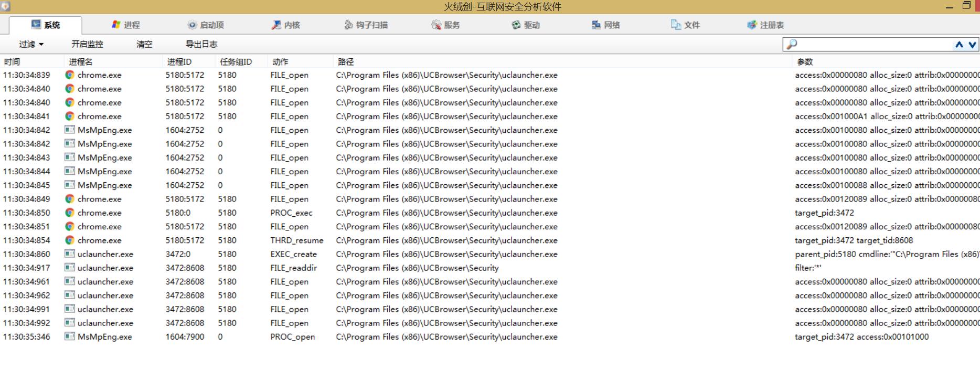Viewport: 980px width, 369px height.
Task: Open the 文件 tab
Action: coord(685,25)
